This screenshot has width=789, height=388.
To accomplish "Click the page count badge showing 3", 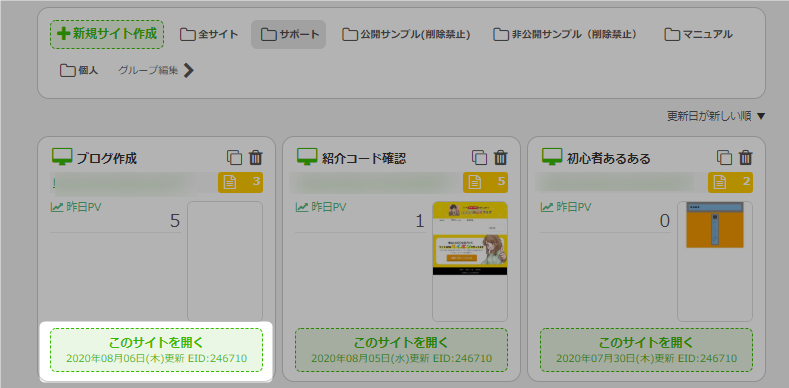I will 241,182.
